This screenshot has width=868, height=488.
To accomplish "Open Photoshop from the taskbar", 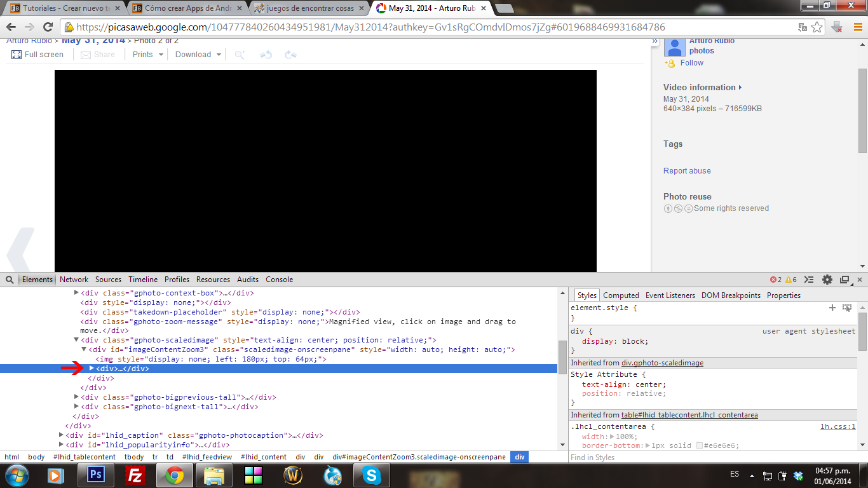I will [95, 475].
